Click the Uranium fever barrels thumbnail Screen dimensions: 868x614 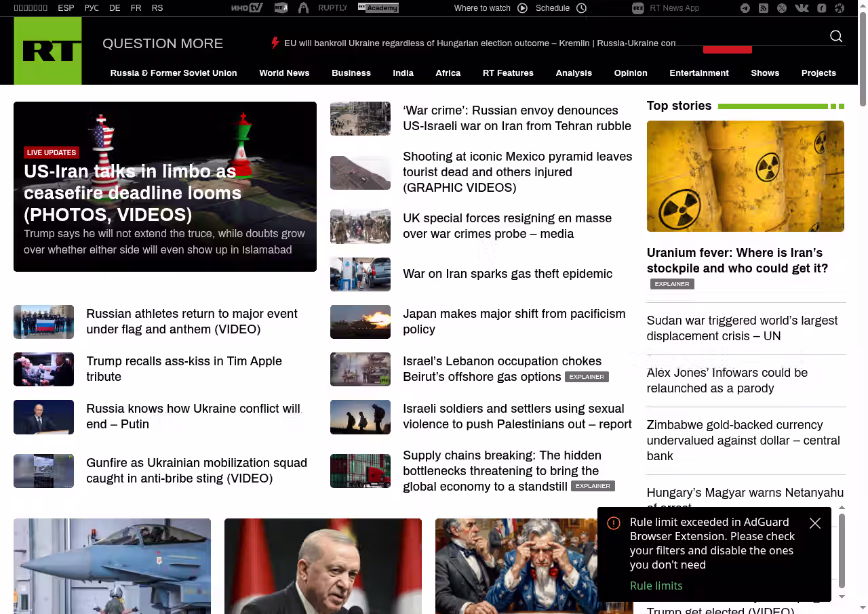[x=745, y=176]
